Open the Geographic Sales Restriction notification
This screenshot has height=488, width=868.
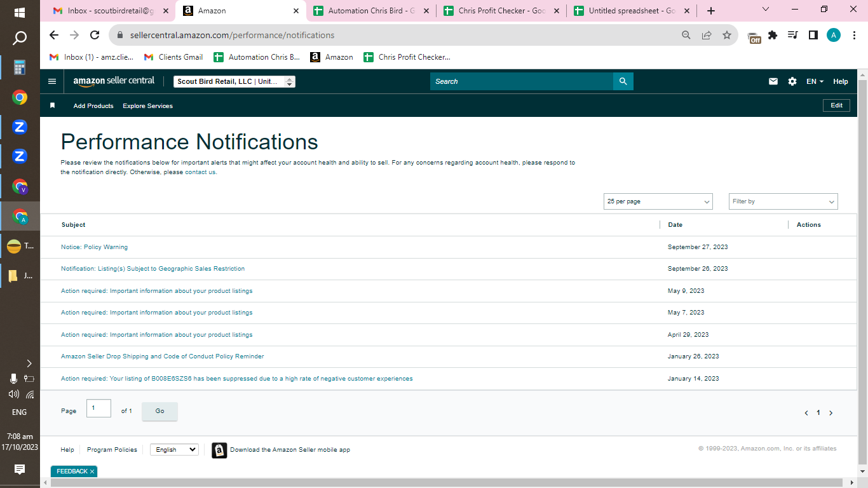click(153, 269)
